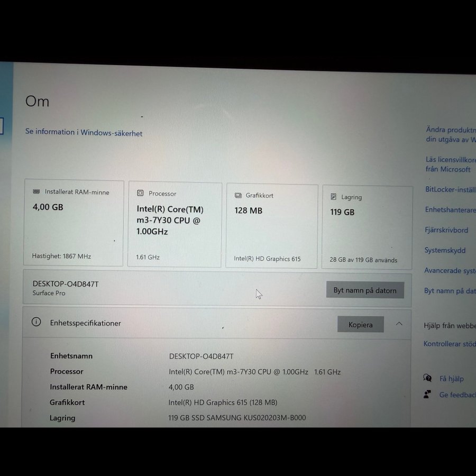Click the Lagring disk icon
This screenshot has height=476, width=476.
[333, 196]
